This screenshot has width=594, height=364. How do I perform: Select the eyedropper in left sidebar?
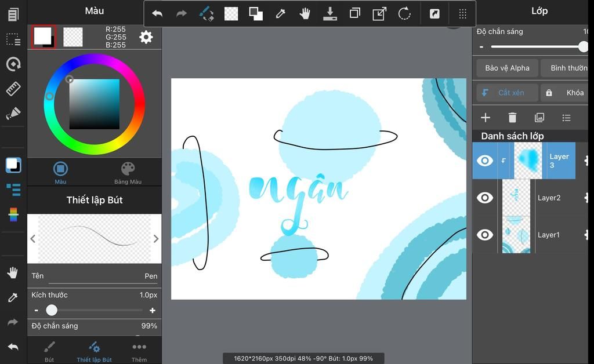point(13,297)
